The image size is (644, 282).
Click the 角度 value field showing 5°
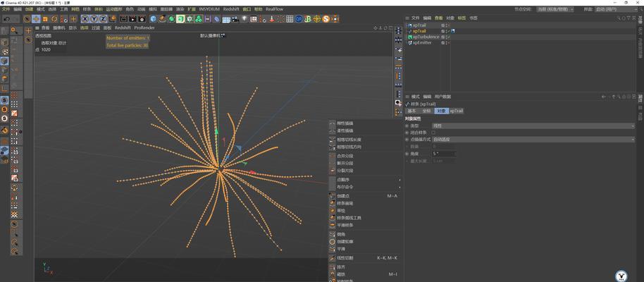444,154
